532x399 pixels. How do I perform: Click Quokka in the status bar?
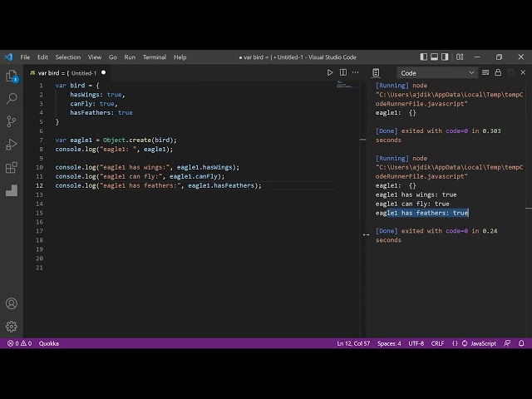[x=49, y=343]
